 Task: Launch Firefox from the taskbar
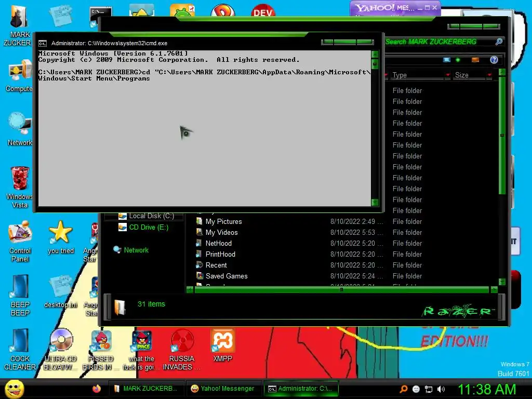coord(97,389)
